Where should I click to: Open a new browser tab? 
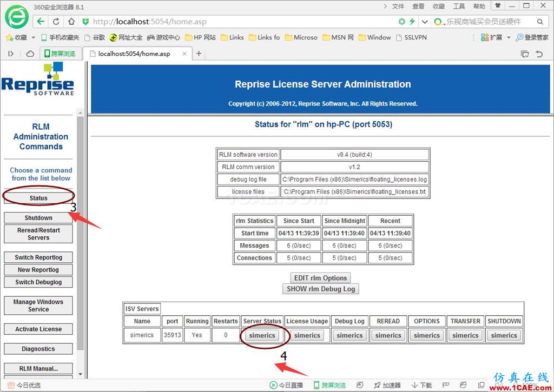[199, 54]
